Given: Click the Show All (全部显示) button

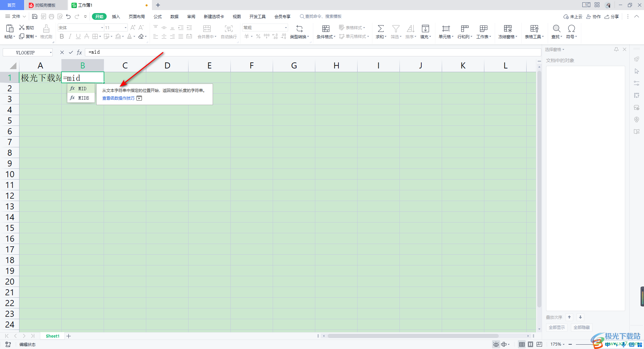Looking at the screenshot, I should tap(557, 328).
